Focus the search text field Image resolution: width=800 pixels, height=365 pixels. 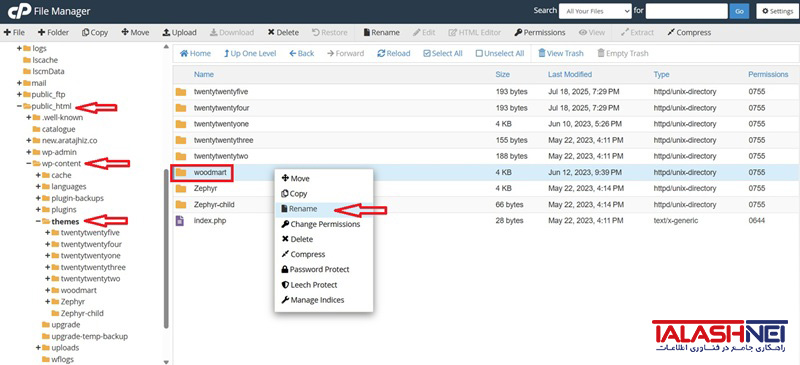coord(686,11)
